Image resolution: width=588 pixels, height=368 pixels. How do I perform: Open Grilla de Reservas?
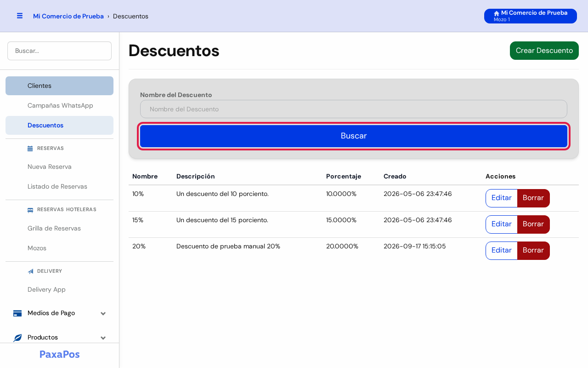pyautogui.click(x=59, y=229)
